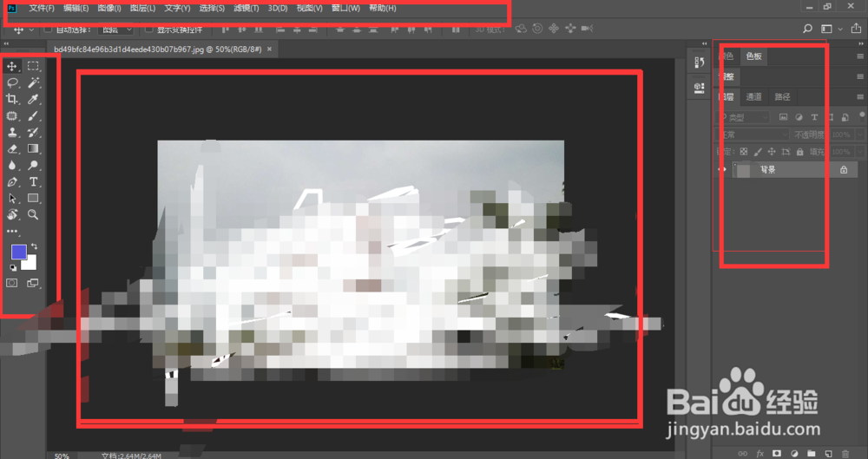Open the 文件(F) menu
This screenshot has height=459, width=868.
(42, 9)
